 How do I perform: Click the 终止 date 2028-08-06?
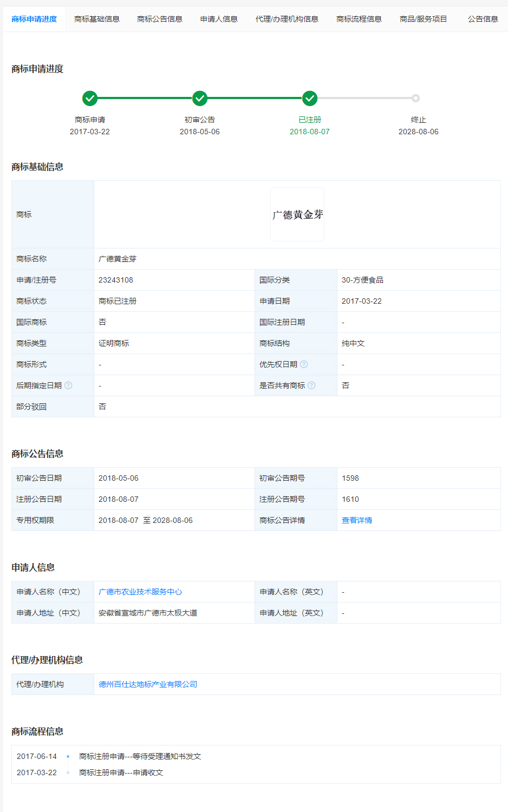[x=419, y=132]
